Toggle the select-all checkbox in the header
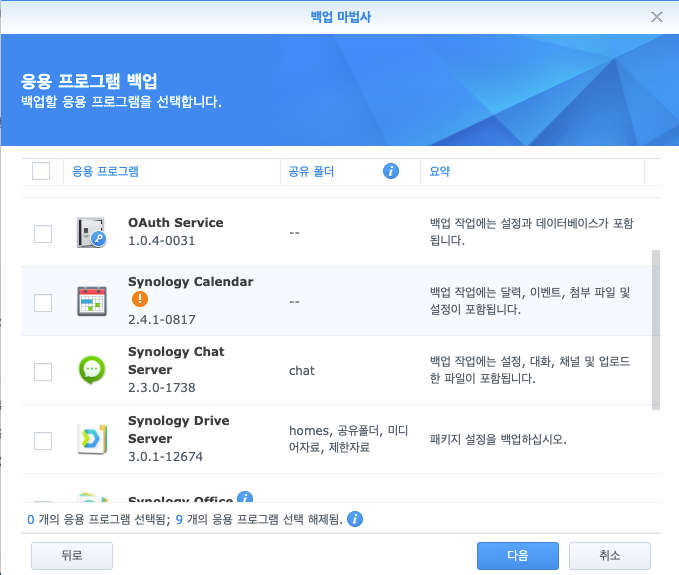This screenshot has width=679, height=575. [41, 171]
